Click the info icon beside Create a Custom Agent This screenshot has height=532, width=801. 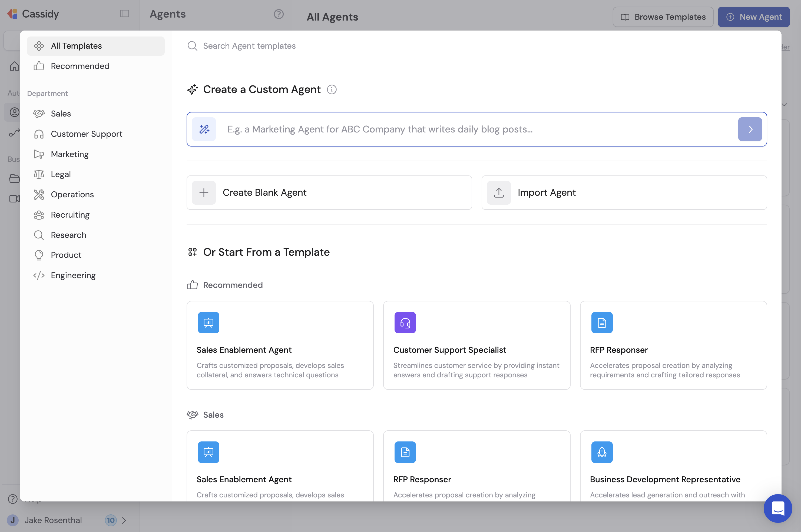pyautogui.click(x=332, y=89)
